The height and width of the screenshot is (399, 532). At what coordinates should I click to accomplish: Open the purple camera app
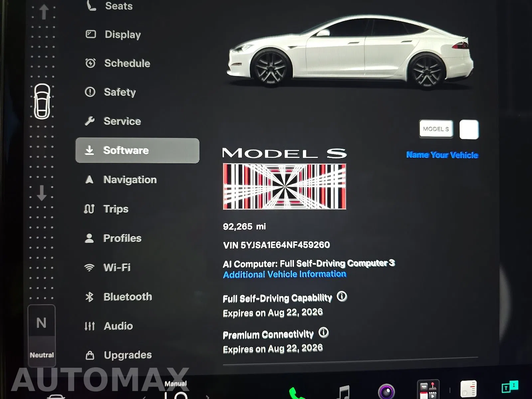click(x=386, y=391)
